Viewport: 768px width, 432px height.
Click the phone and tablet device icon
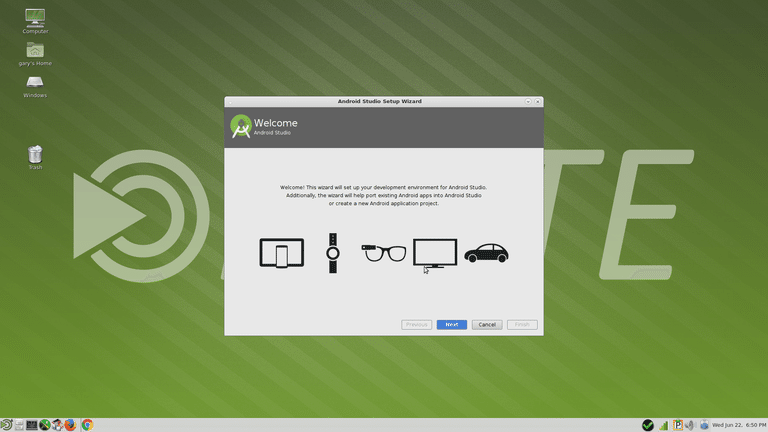282,253
